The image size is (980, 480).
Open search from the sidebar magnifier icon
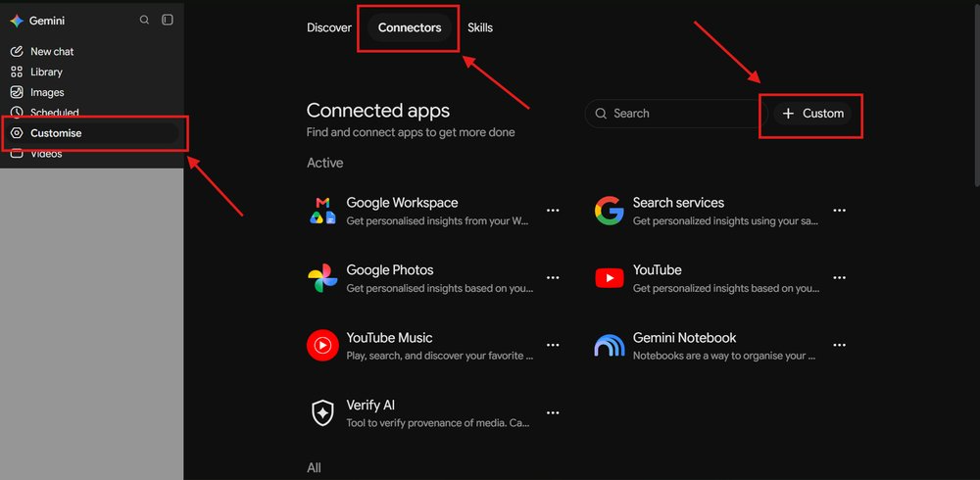[x=144, y=20]
